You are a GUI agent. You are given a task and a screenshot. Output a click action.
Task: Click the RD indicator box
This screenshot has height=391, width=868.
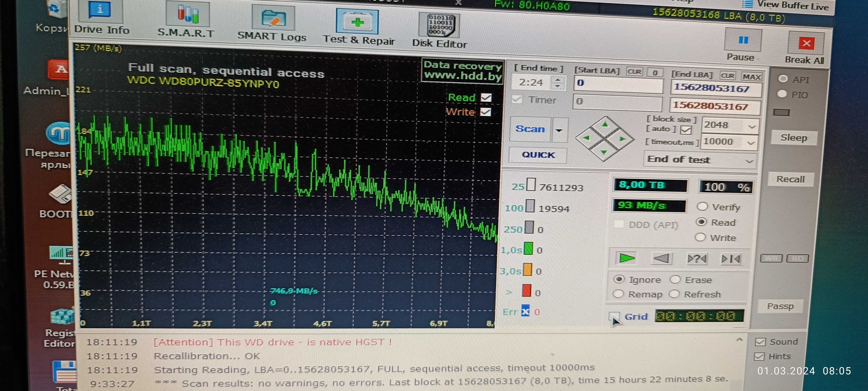[x=797, y=258]
